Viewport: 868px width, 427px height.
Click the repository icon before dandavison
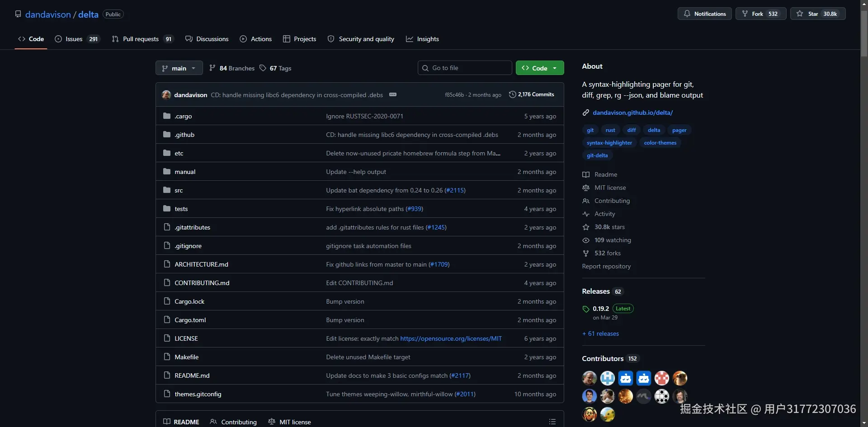[18, 14]
